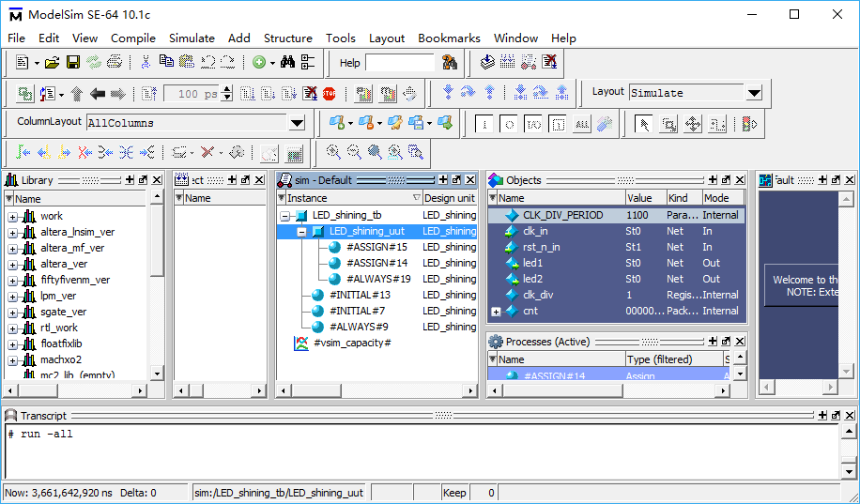Click the Select Mode arrow cursor icon
Image resolution: width=860 pixels, height=504 pixels.
(643, 124)
